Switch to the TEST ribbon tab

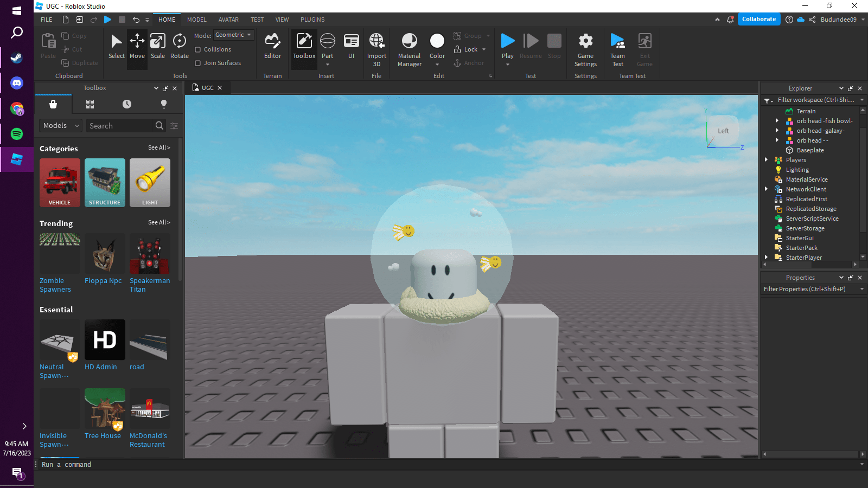257,20
